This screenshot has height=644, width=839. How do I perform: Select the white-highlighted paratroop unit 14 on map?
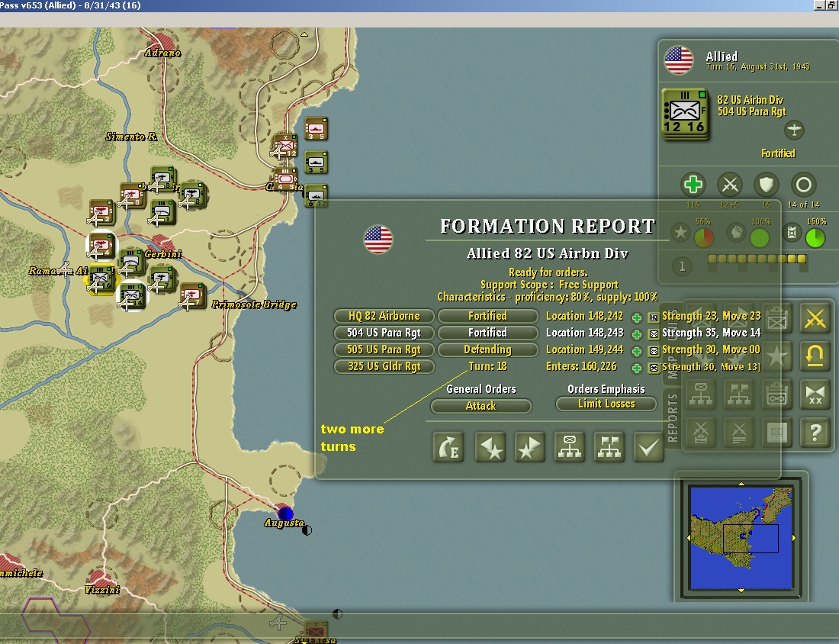click(132, 295)
